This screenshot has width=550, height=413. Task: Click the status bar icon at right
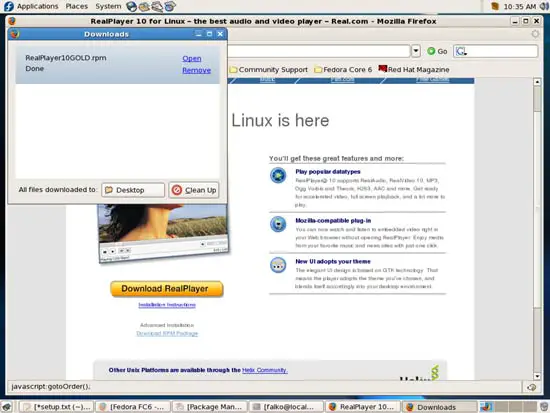(x=532, y=387)
